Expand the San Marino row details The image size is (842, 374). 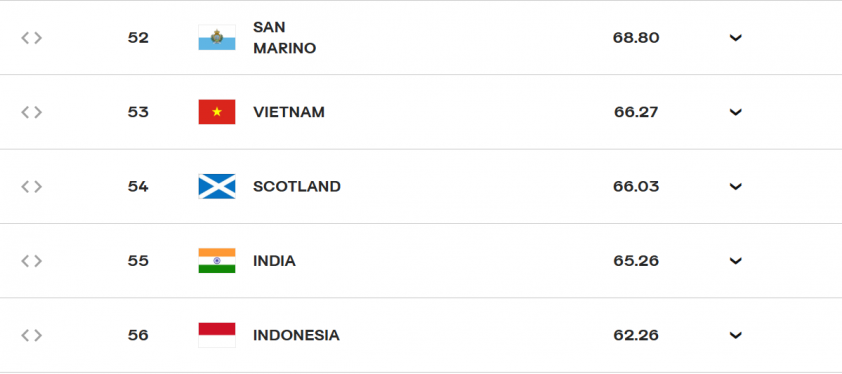point(735,38)
